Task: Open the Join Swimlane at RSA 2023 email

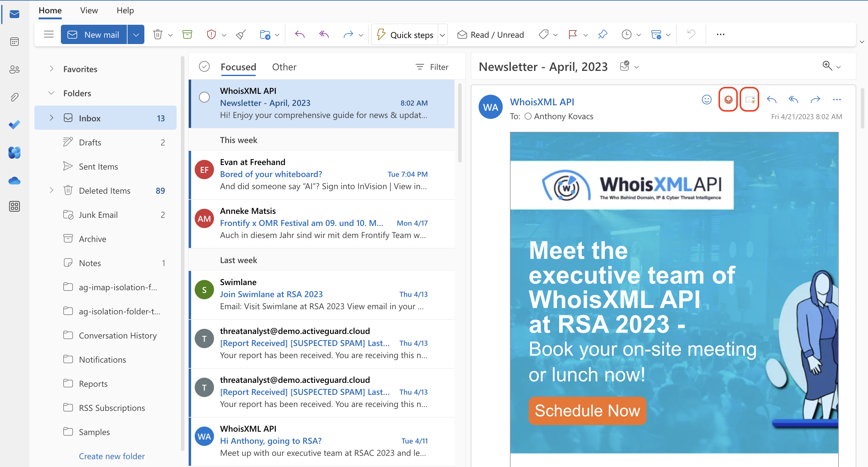Action: 322,295
